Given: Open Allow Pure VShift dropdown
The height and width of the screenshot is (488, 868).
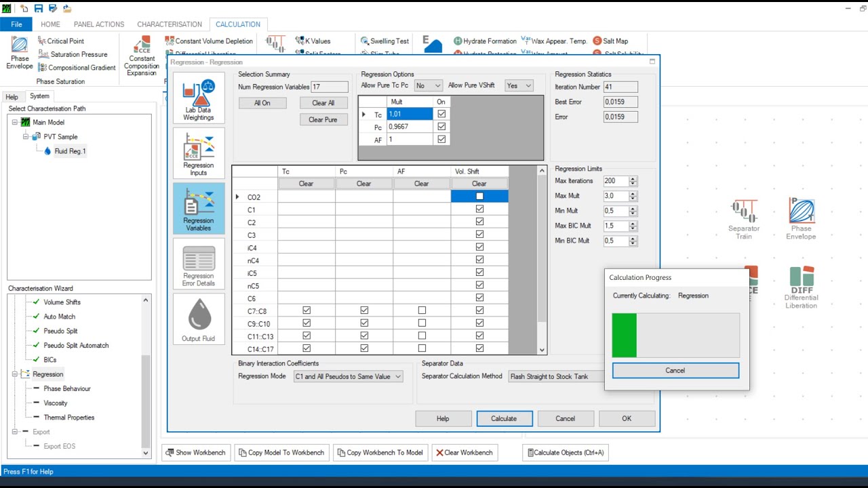Looking at the screenshot, I should point(519,86).
